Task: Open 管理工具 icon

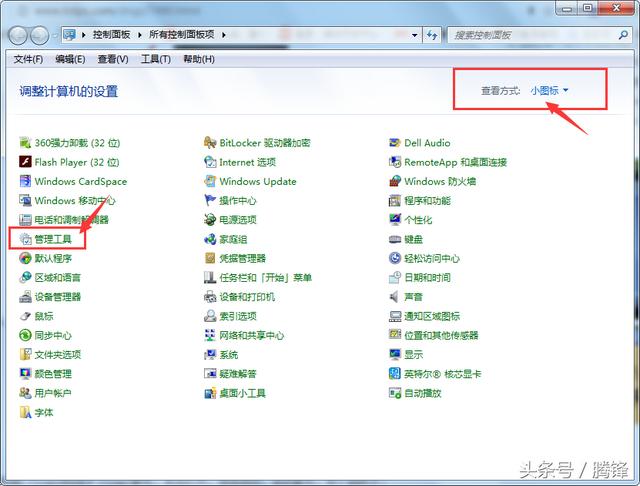Action: pyautogui.click(x=25, y=239)
